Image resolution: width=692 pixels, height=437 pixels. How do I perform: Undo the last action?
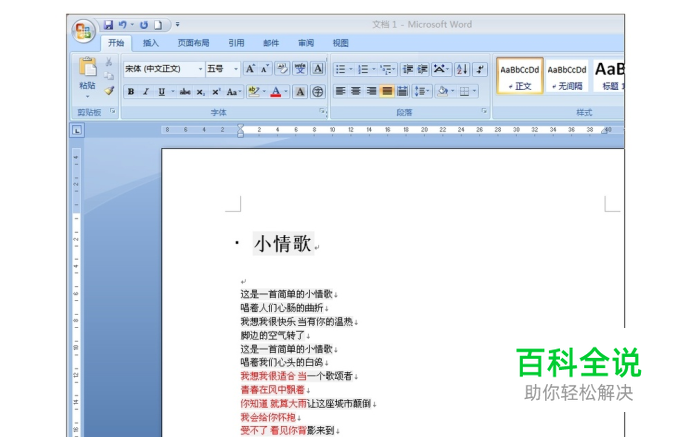coord(123,25)
